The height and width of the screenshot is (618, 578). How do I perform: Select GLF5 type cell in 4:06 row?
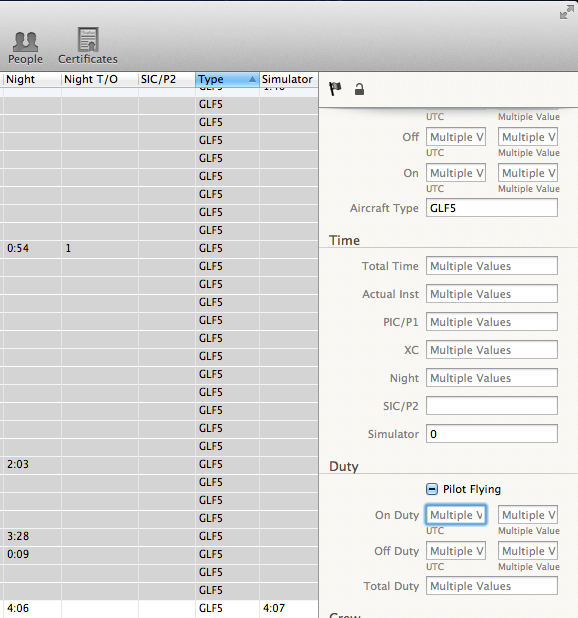click(227, 608)
